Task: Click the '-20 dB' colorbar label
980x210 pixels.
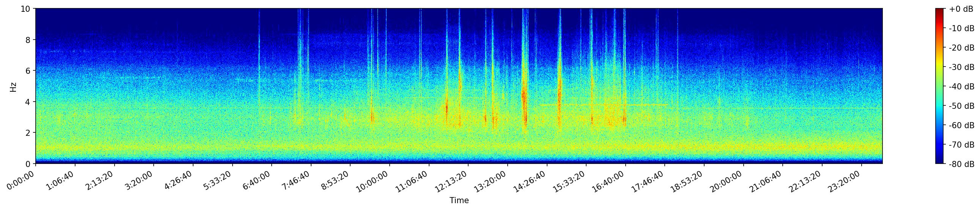Action: 961,48
